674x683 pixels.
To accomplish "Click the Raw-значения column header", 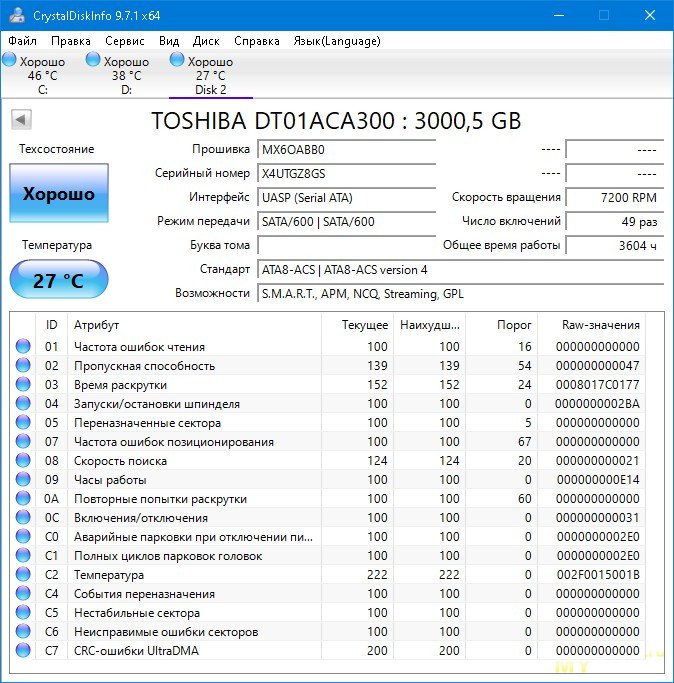I will 601,325.
